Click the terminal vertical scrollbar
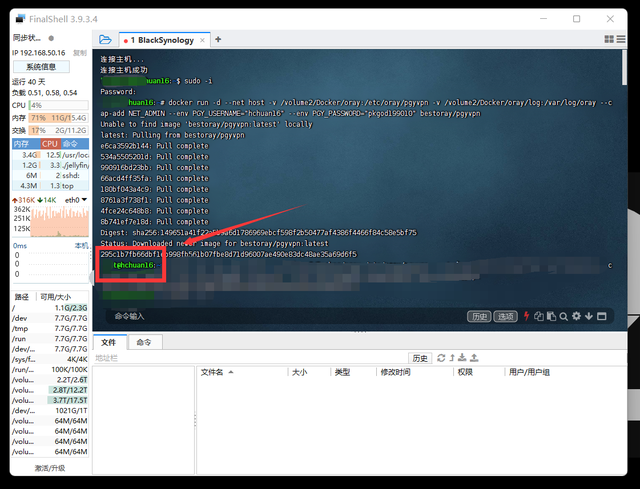The width and height of the screenshot is (640, 489). pos(624,68)
